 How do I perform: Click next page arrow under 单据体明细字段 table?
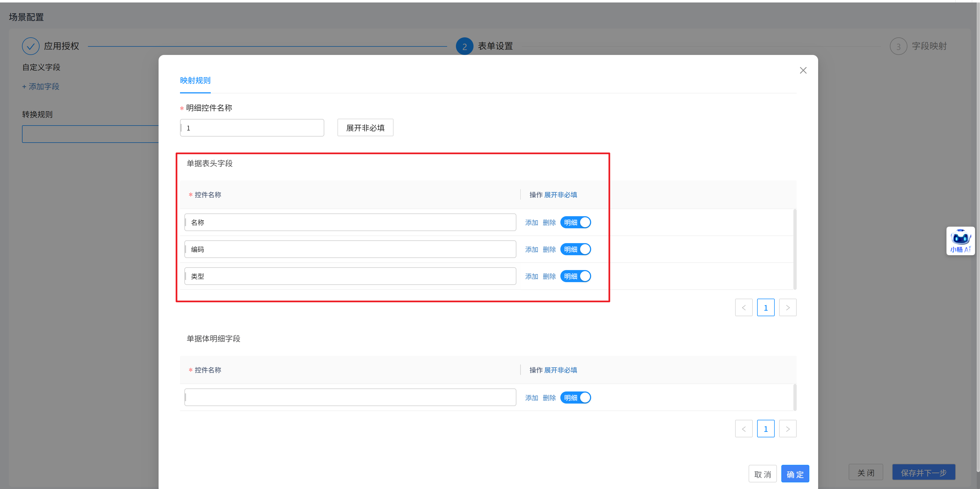click(x=788, y=429)
